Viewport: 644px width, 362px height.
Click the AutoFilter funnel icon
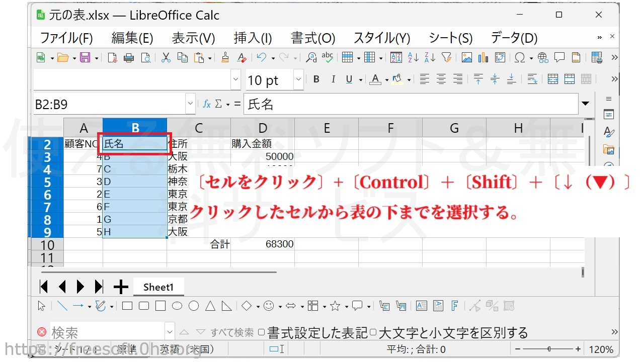[x=446, y=57]
